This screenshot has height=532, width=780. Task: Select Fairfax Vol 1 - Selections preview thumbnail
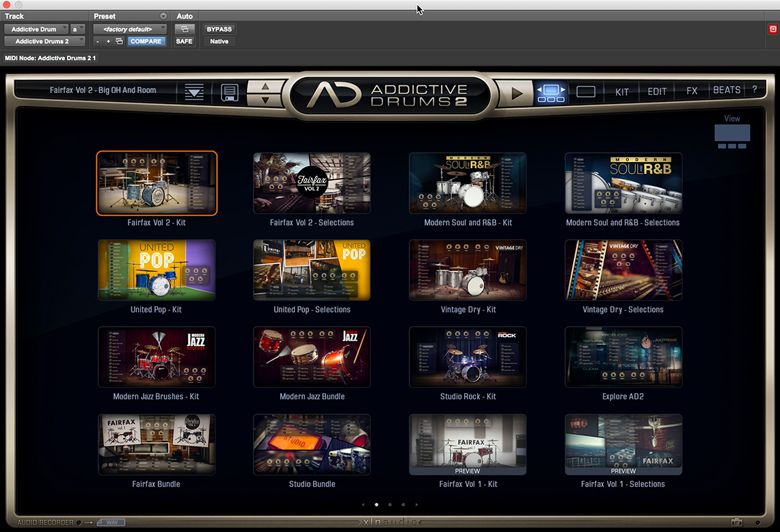(x=623, y=444)
